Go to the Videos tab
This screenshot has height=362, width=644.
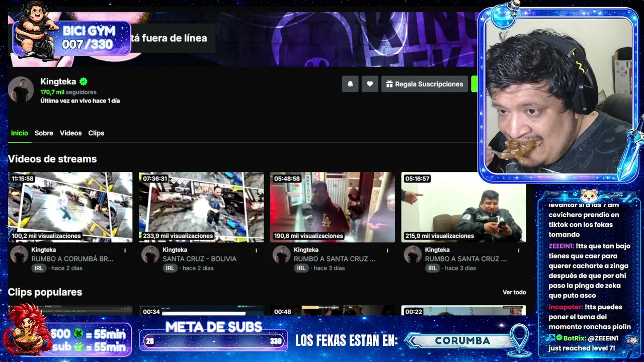70,133
